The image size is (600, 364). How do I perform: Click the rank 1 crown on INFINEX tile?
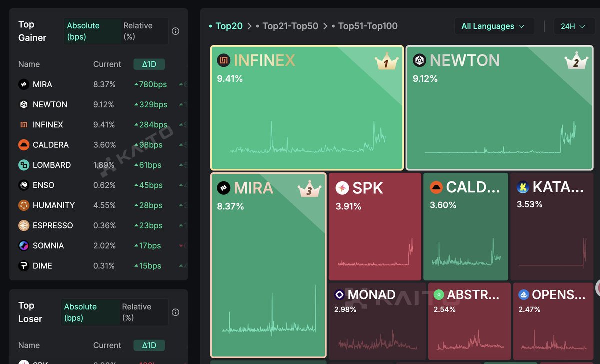(x=387, y=62)
